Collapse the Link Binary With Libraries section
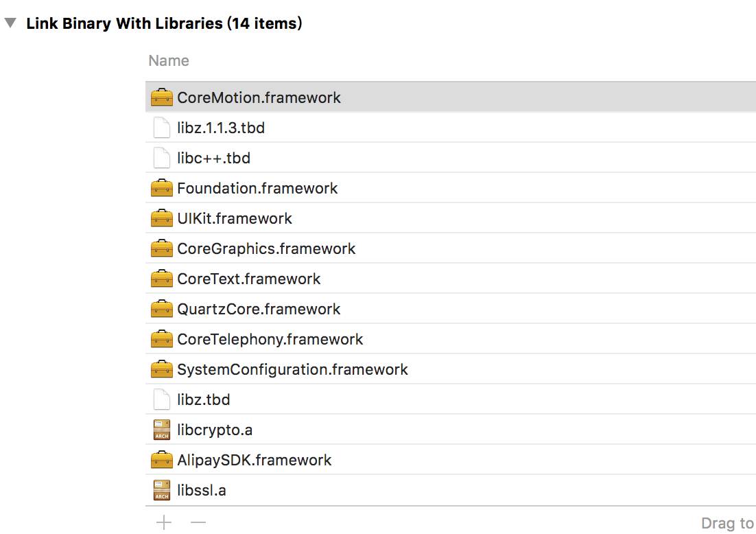756x534 pixels. [x=10, y=23]
